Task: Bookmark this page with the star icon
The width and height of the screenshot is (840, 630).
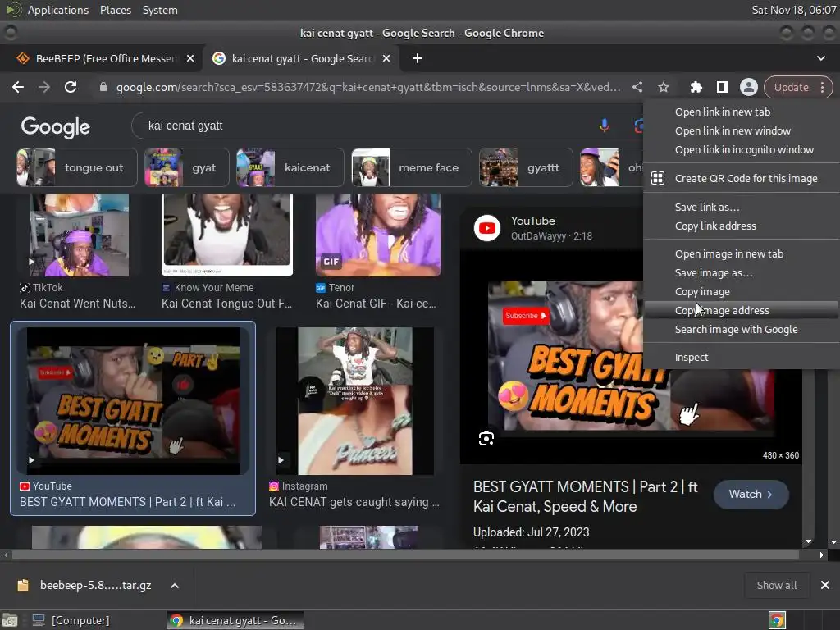Action: [x=663, y=87]
